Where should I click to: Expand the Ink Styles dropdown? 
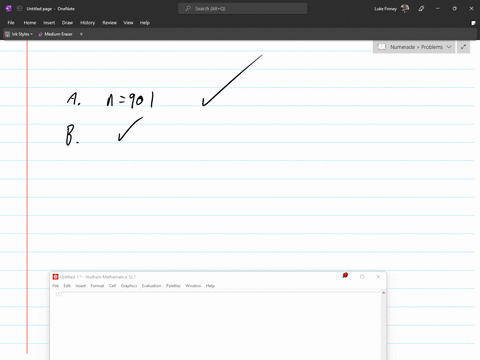click(31, 34)
